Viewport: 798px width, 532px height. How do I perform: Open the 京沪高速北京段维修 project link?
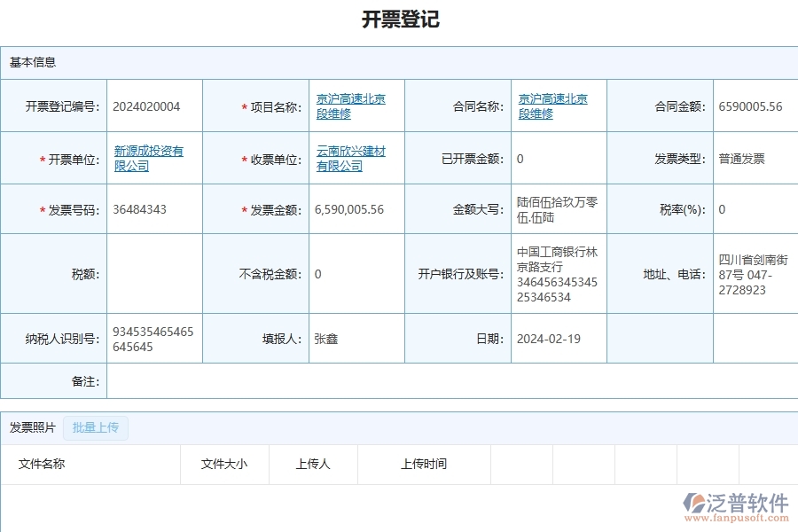pyautogui.click(x=348, y=105)
